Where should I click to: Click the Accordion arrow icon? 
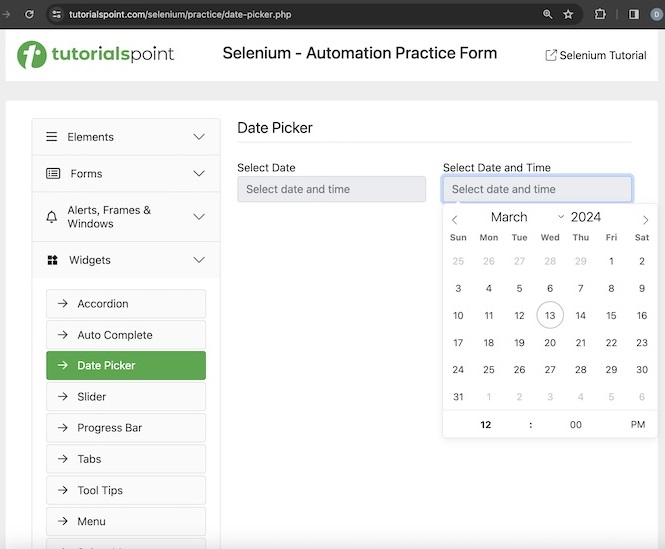pyautogui.click(x=63, y=303)
